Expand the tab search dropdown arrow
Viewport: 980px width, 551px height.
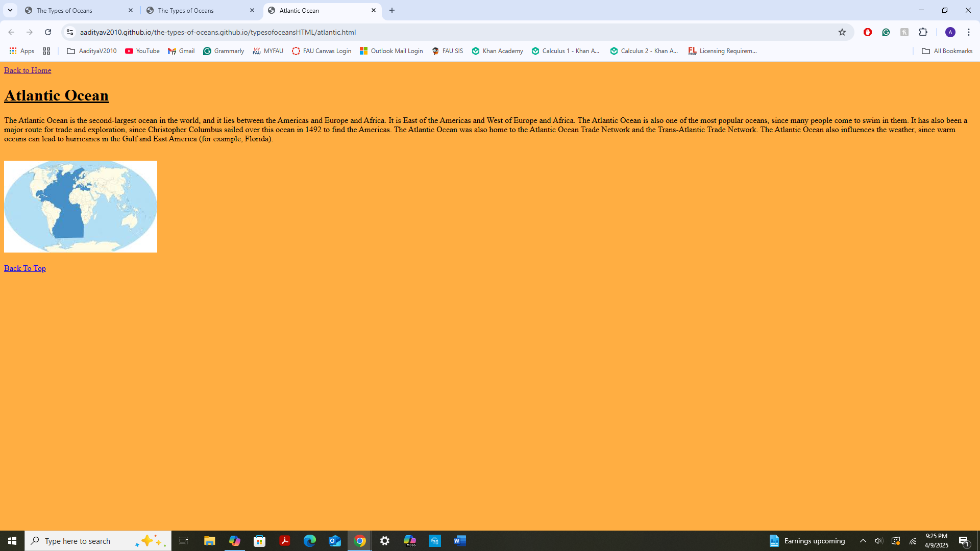pyautogui.click(x=10, y=10)
